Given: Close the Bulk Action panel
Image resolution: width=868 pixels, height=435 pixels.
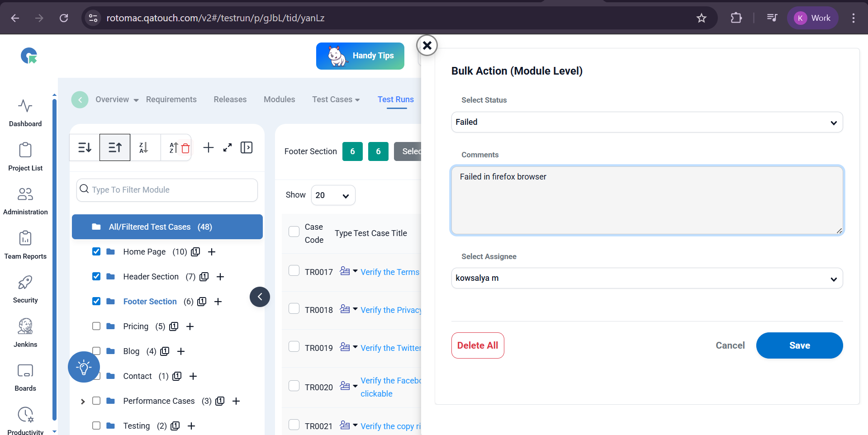Looking at the screenshot, I should pos(427,45).
